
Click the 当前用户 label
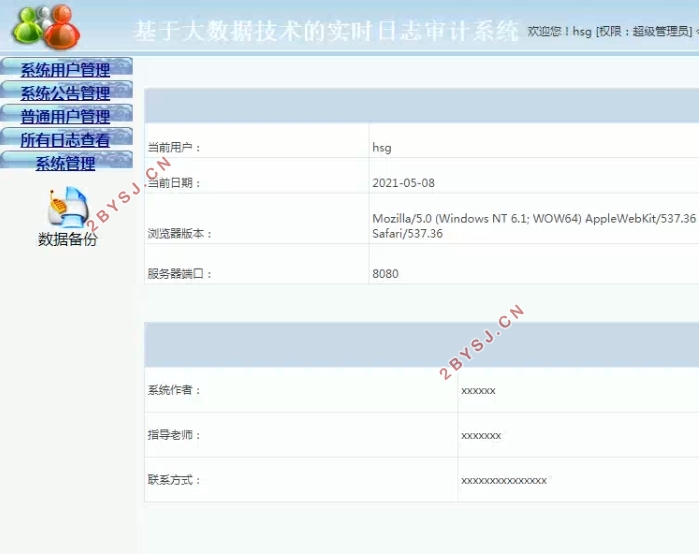pos(174,148)
